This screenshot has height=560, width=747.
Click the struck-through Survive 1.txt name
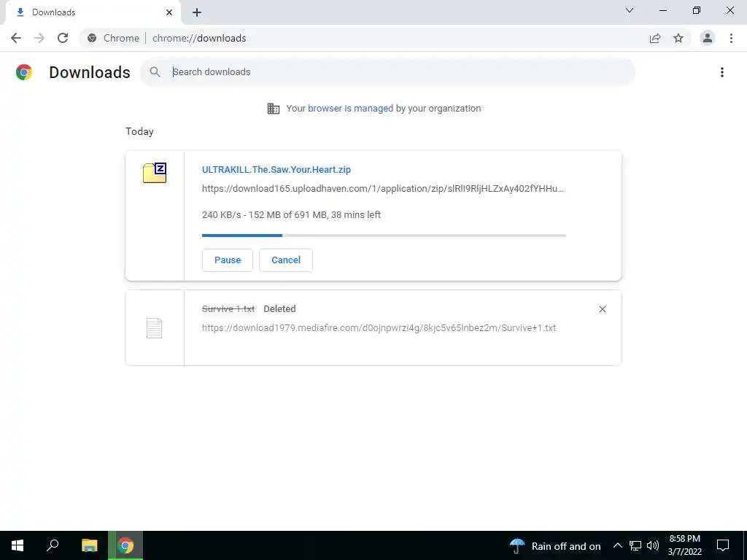[228, 309]
